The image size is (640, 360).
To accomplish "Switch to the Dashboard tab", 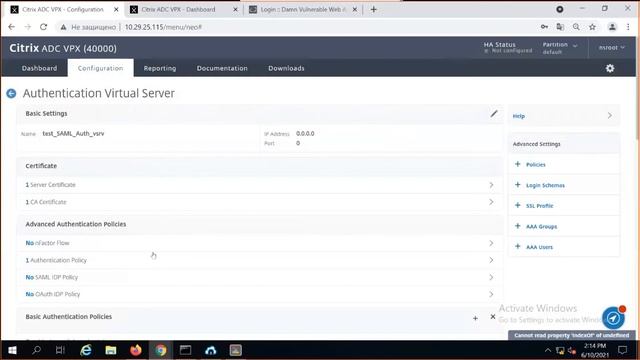I will [40, 68].
